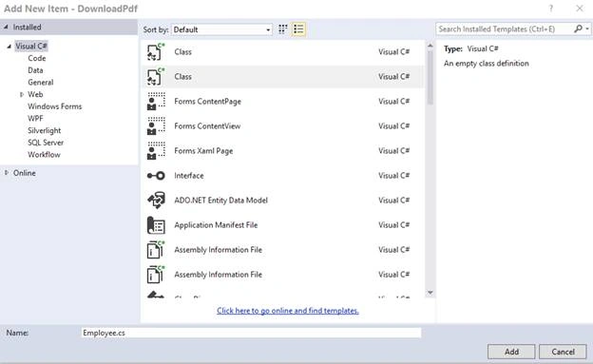Select the SQL Server category

[x=46, y=143]
